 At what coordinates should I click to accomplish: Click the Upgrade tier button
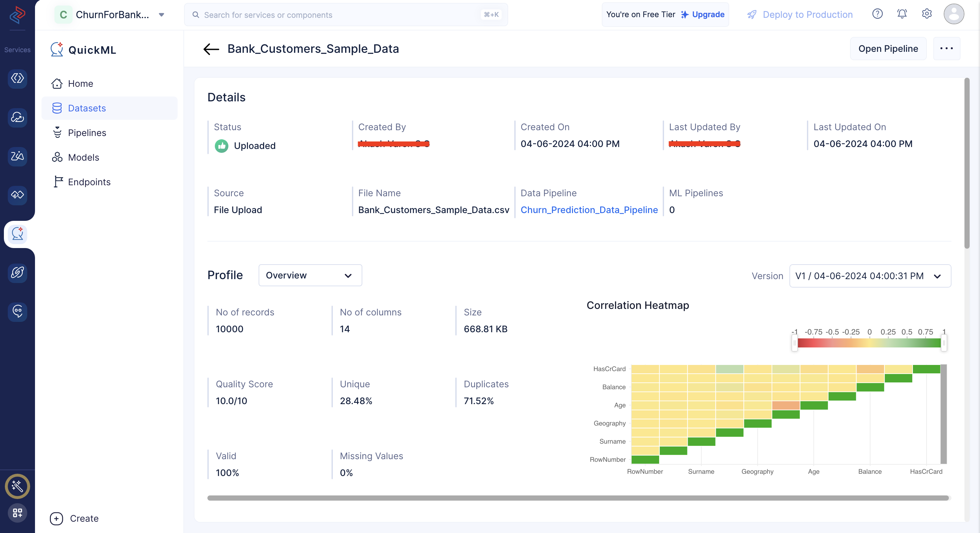point(703,15)
